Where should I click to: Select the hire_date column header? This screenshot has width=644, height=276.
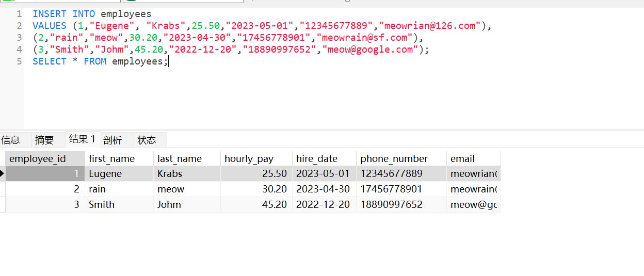click(x=317, y=158)
